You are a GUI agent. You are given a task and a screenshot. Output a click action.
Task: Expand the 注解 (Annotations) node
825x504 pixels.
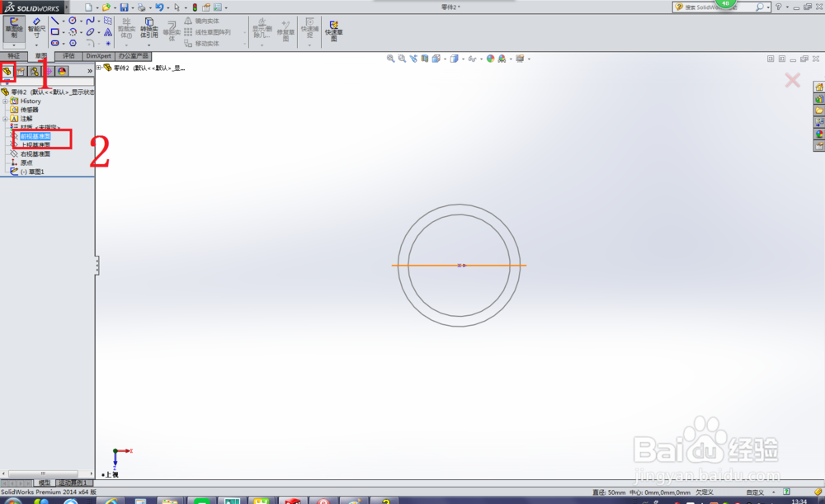pos(5,119)
